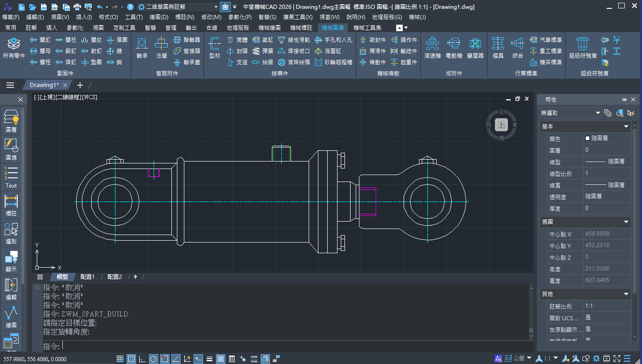642x364 pixels.
Task: Insert a 螺母 nut part
Action: coord(40,51)
